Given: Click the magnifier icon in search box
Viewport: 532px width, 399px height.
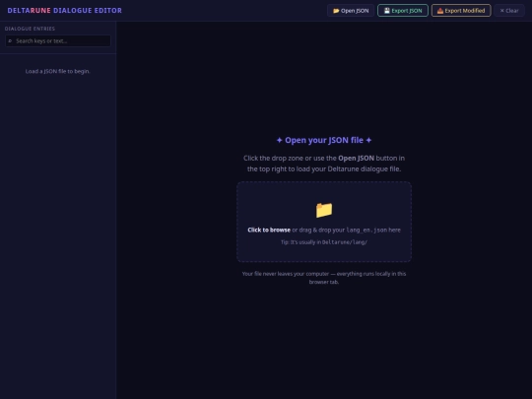Looking at the screenshot, I should (10, 41).
